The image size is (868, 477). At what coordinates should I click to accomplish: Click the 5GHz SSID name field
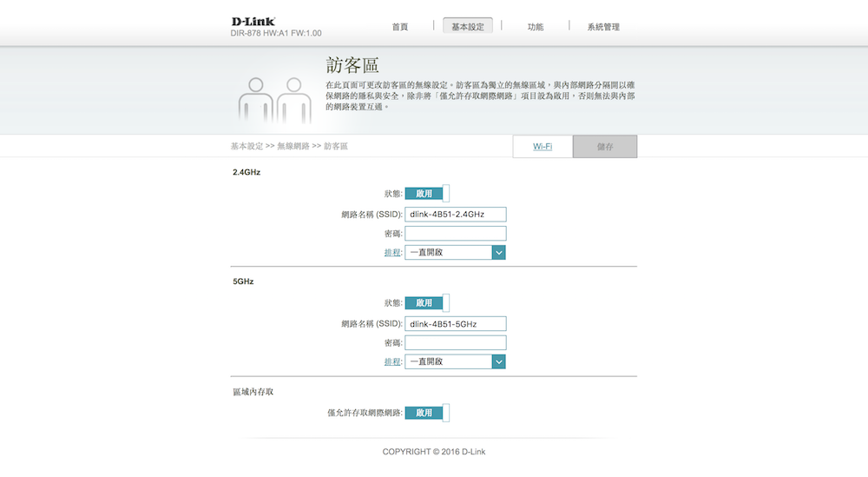[455, 323]
